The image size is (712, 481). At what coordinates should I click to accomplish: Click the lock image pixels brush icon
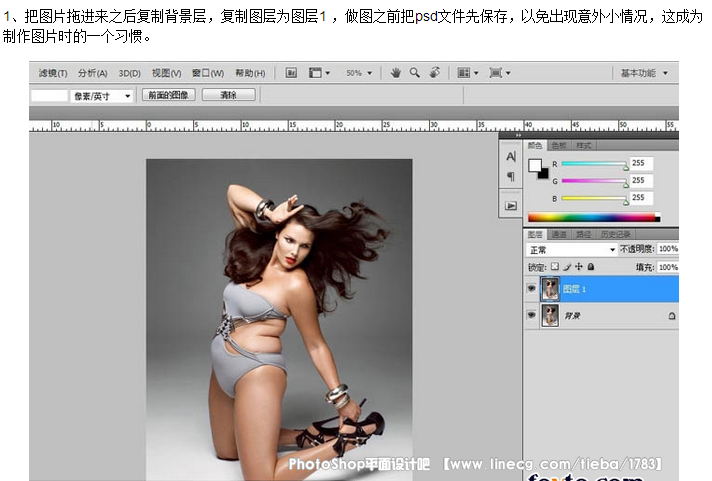(x=567, y=267)
